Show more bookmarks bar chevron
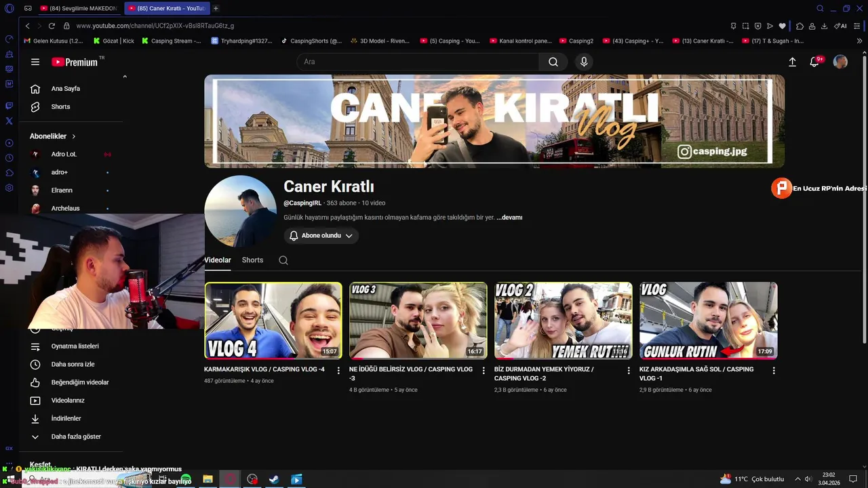This screenshot has height=488, width=868. tap(860, 41)
